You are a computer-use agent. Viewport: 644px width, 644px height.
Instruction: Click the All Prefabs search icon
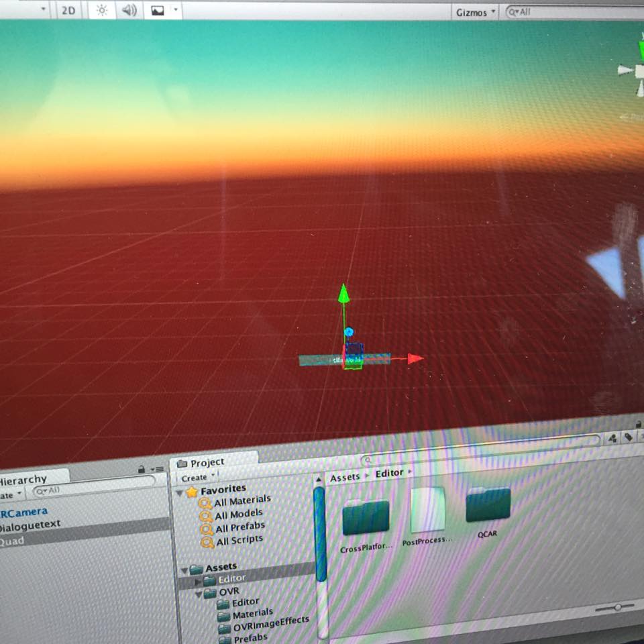207,529
